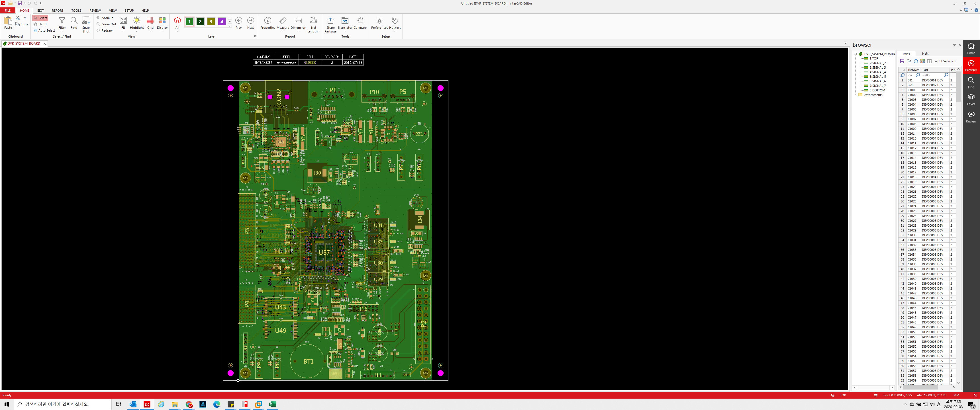The image size is (980, 410).
Task: Toggle the Auto Select checkbox
Action: [x=36, y=30]
